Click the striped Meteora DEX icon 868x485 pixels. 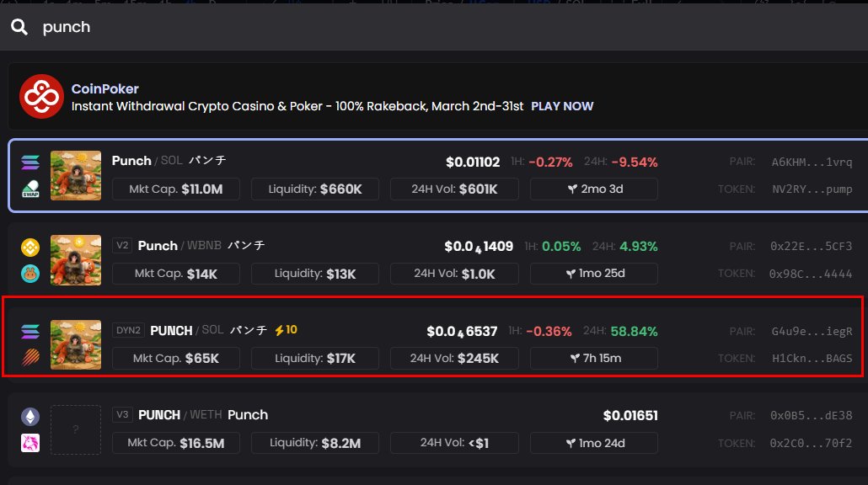click(30, 357)
